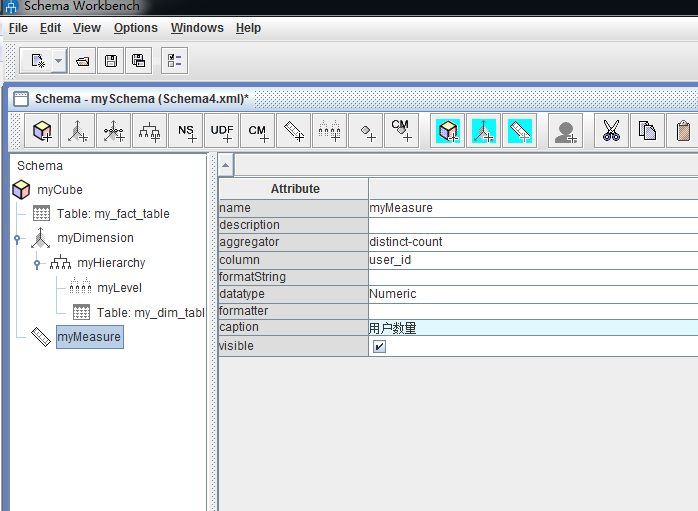Click the scissors Cut icon
The height and width of the screenshot is (511, 698).
tap(611, 131)
